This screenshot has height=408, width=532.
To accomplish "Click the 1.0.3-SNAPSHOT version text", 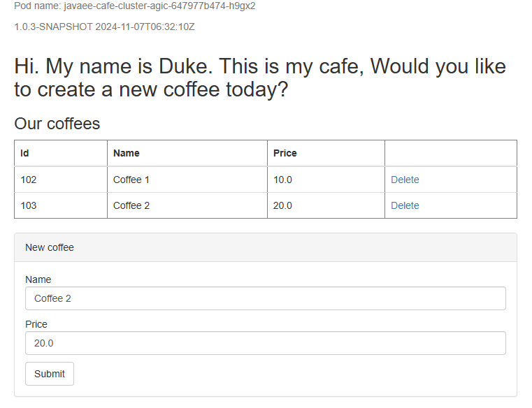I will coord(104,27).
